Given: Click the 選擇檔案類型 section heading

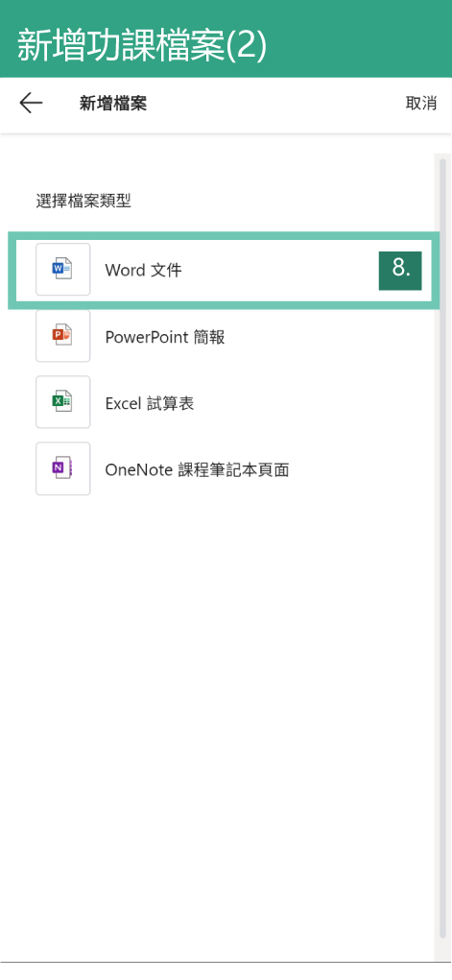Looking at the screenshot, I should point(83,201).
